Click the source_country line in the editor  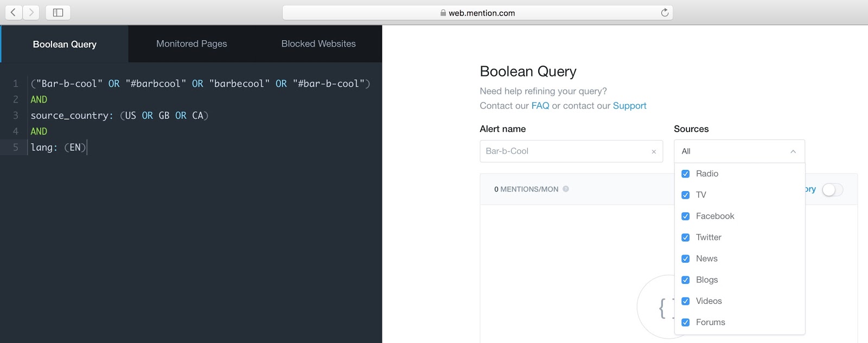point(119,116)
